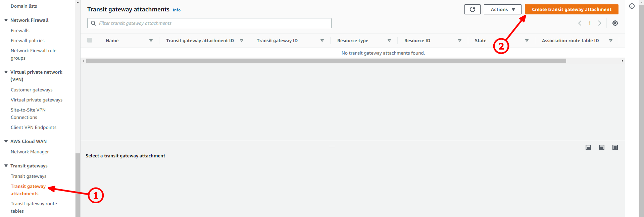This screenshot has height=217, width=644.
Task: Sort by the Name column arrow
Action: [x=151, y=41]
